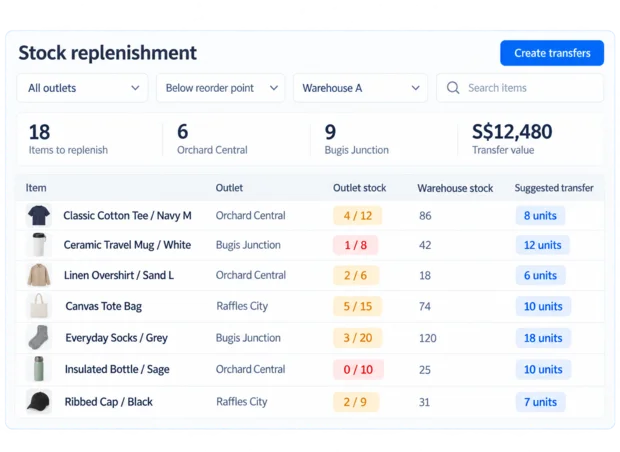Click the 2 / 9 stock badge
Image resolution: width=620 pixels, height=452 pixels.
[356, 402]
